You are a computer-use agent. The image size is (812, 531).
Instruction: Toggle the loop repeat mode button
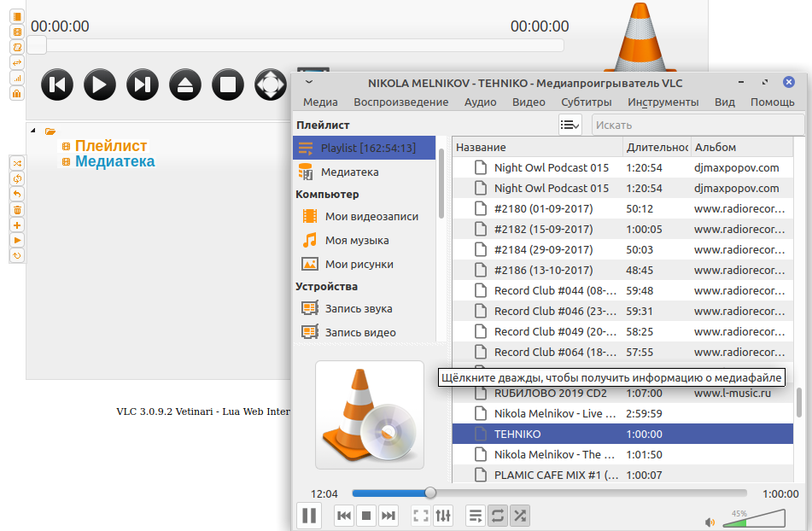tap(497, 515)
